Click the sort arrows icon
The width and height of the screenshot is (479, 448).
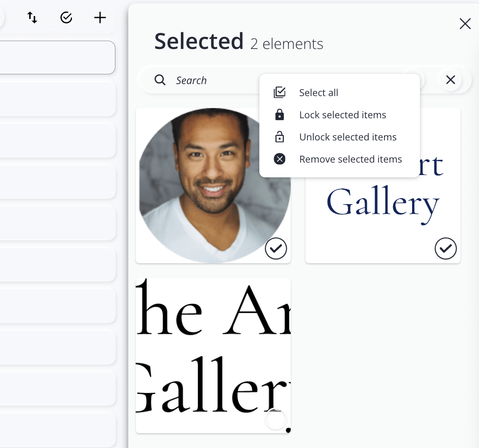(32, 18)
